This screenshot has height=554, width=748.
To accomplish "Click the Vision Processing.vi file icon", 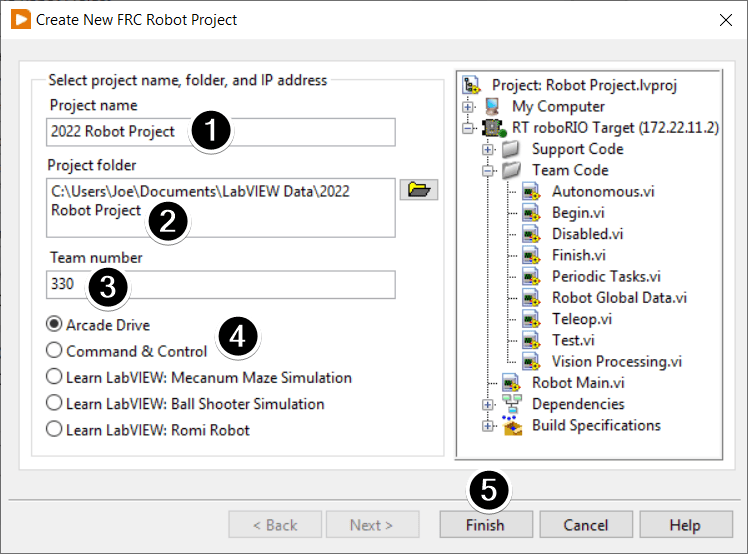I will (531, 361).
